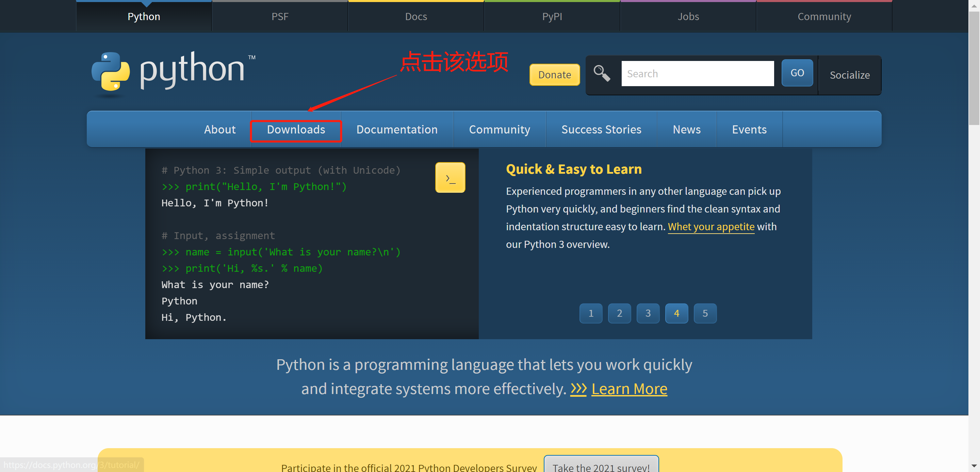Select slide 2 in the code carousel
980x472 pixels.
coord(619,313)
